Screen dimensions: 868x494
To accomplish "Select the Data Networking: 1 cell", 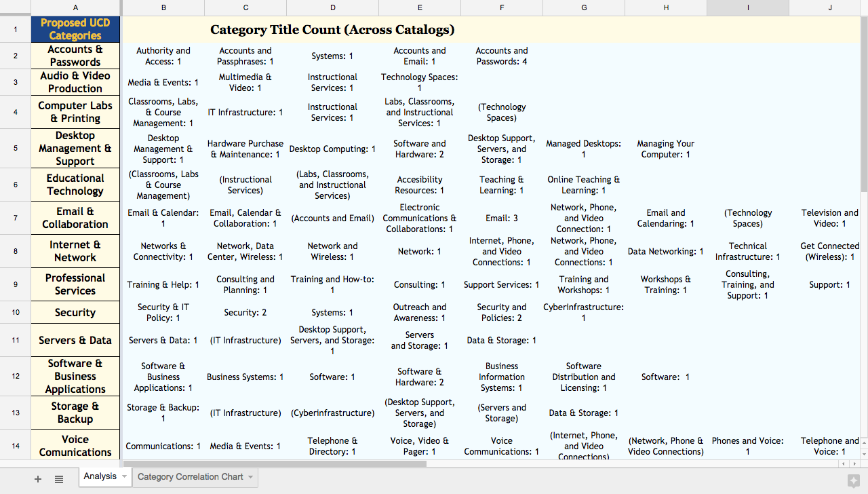I will point(666,251).
